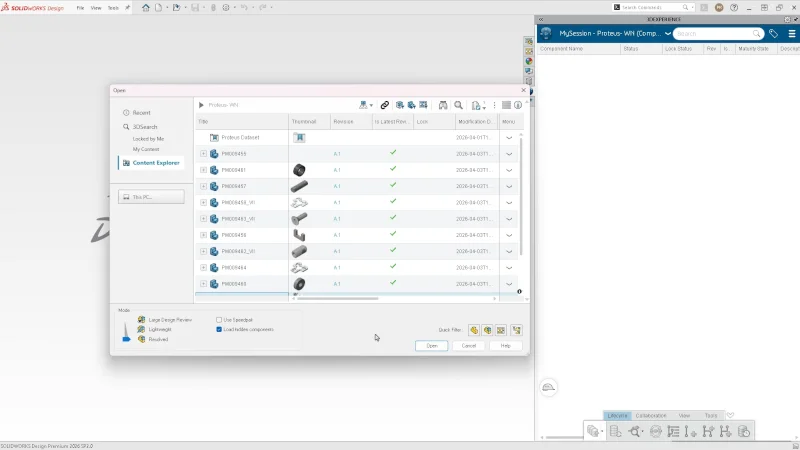Click the top-level assemblies Quick Filter icon
Screen dimensions: 800x450
[x=516, y=330]
